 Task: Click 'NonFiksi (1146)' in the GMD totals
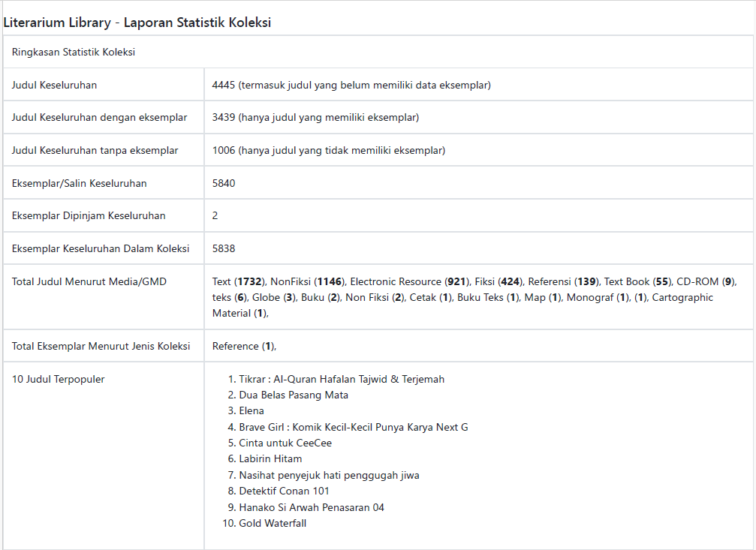[307, 281]
